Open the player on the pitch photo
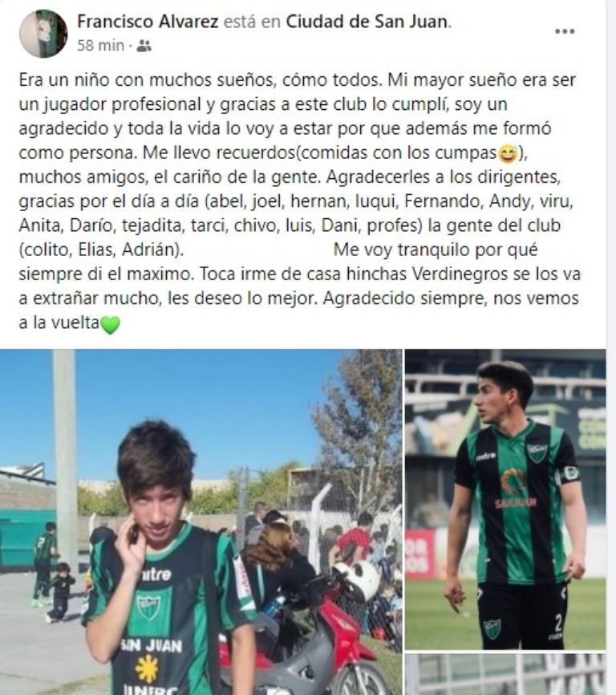This screenshot has width=616, height=695. 505,499
